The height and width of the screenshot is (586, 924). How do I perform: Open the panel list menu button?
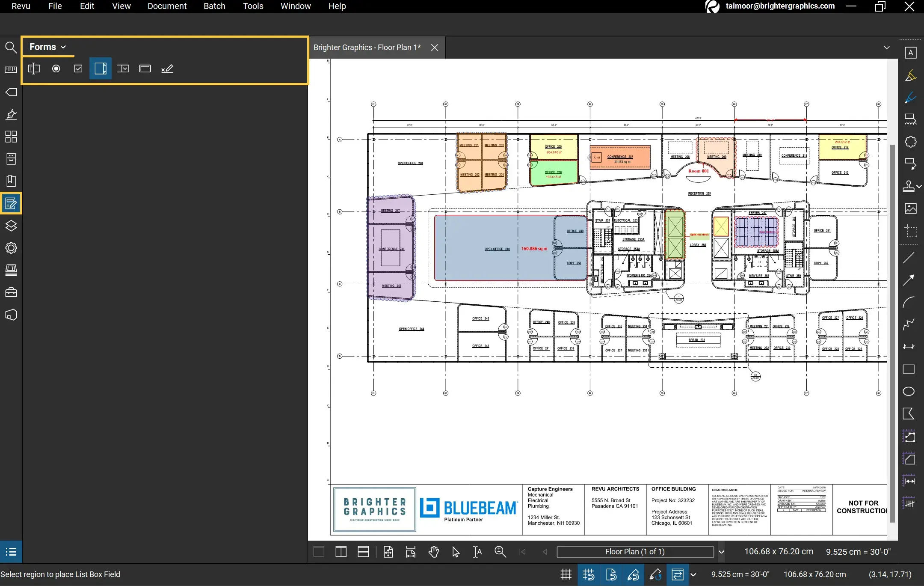click(x=11, y=552)
